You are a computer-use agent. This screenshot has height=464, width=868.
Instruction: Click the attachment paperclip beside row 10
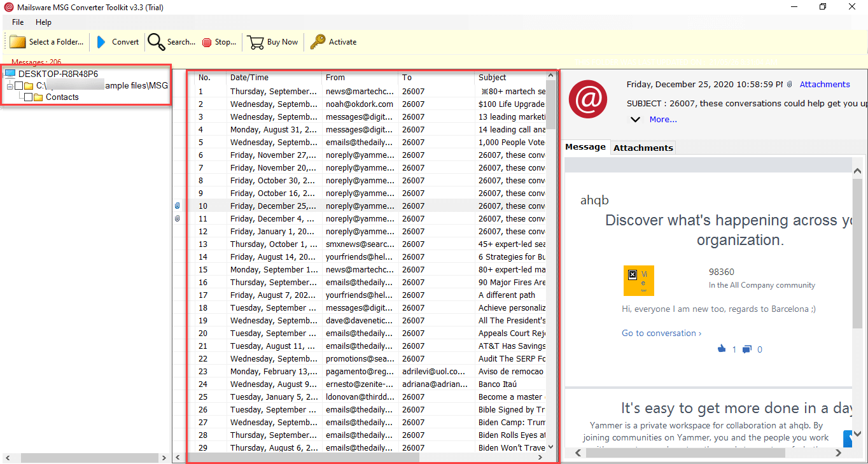click(x=177, y=206)
